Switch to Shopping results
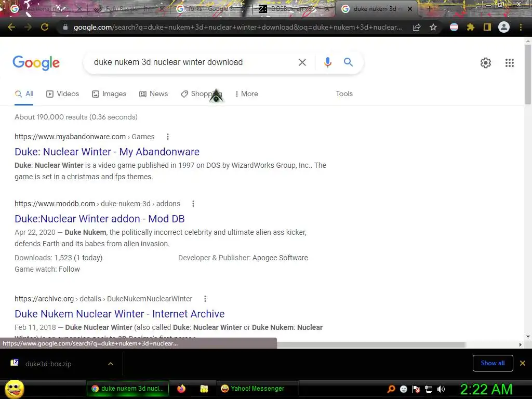Screen dimensions: 532x399 [x=201, y=94]
